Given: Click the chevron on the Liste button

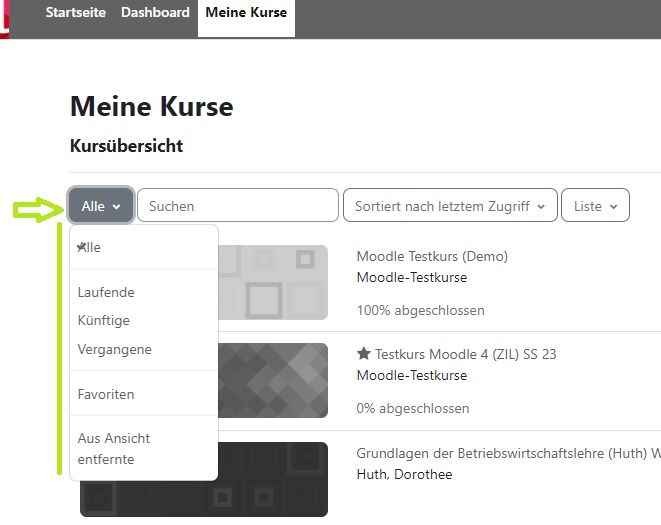Looking at the screenshot, I should (613, 207).
